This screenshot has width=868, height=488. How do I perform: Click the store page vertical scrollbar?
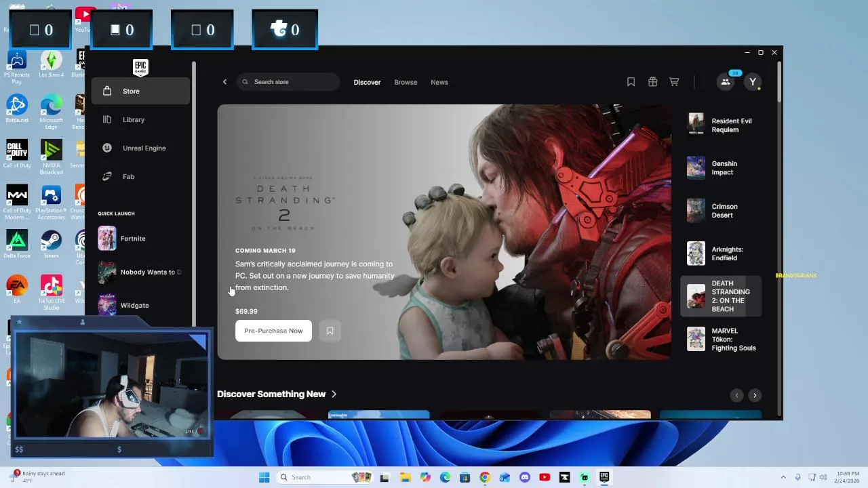coord(779,81)
